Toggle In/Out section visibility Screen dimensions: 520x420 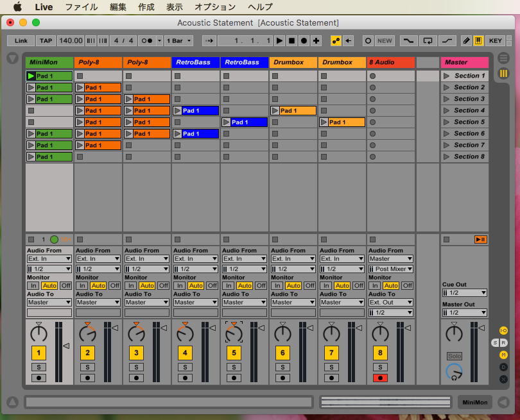click(503, 330)
